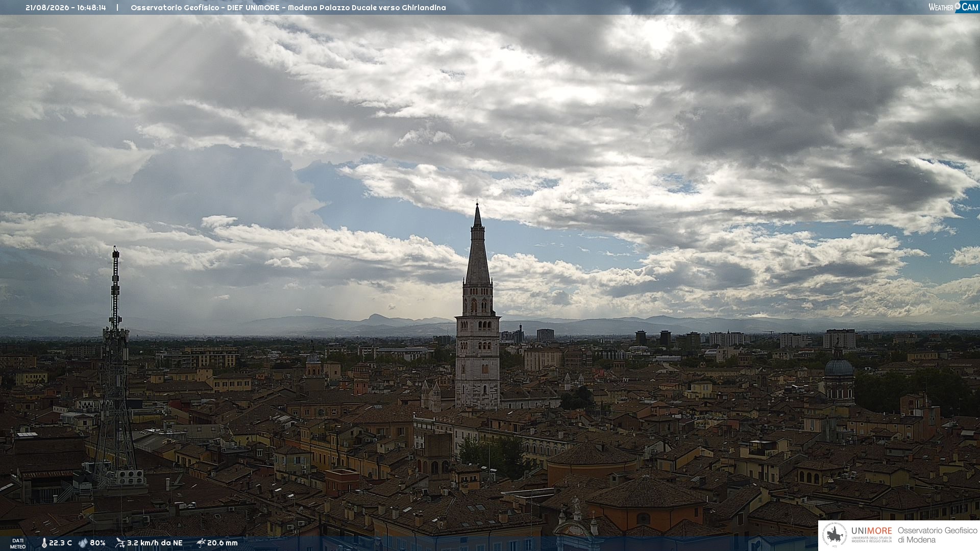This screenshot has height=551, width=980.
Task: Click Osservatorio Geofisico di Modena text
Action: [x=938, y=535]
